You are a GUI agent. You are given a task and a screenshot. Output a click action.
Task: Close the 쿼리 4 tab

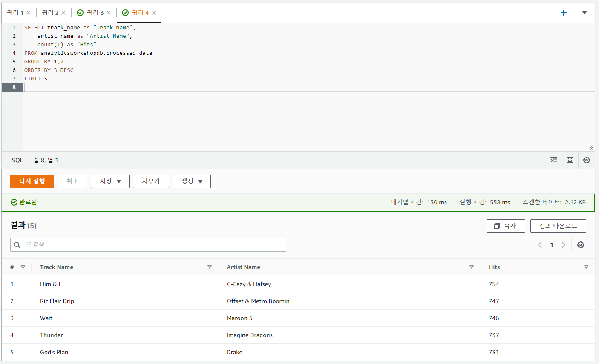point(154,13)
